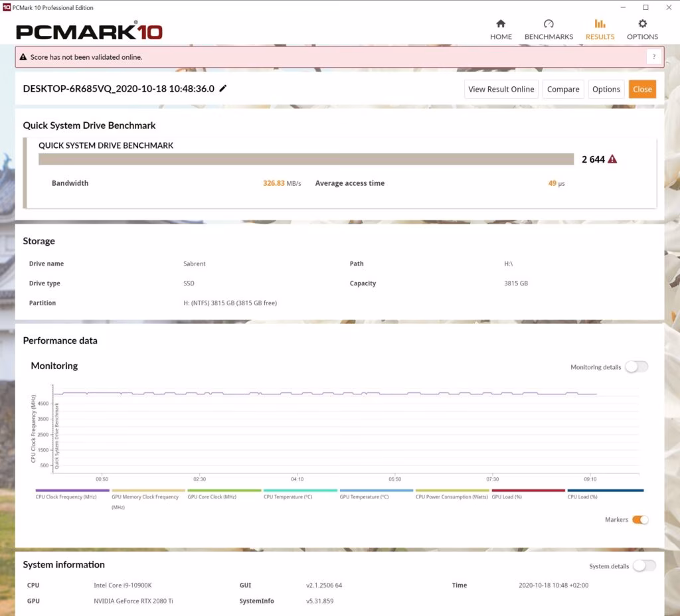
Task: Click the path value H:\
Action: (x=508, y=264)
